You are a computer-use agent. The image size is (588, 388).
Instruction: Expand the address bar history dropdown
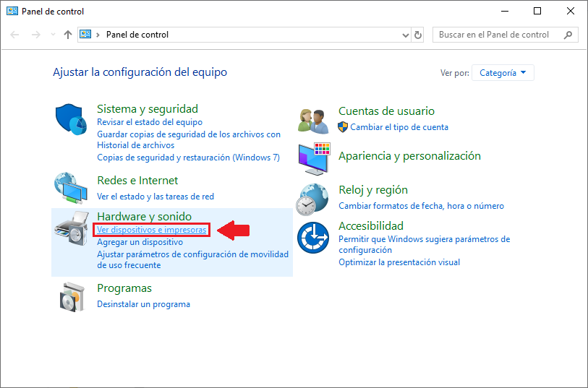point(405,35)
